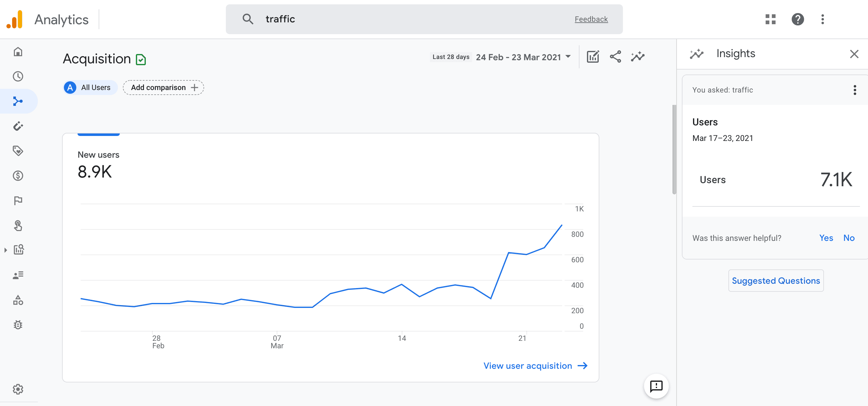868x406 pixels.
Task: Select the Engagement magnet icon in sidebar
Action: 18,126
